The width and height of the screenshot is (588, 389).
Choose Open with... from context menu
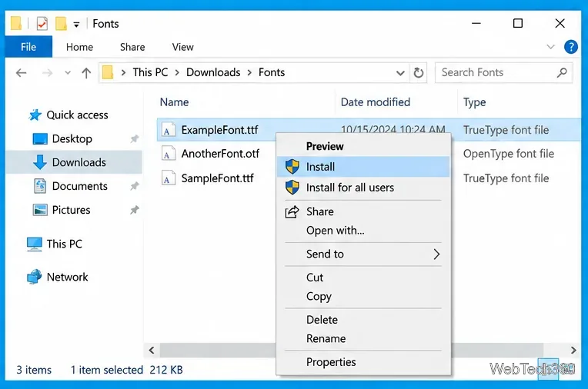click(x=336, y=231)
